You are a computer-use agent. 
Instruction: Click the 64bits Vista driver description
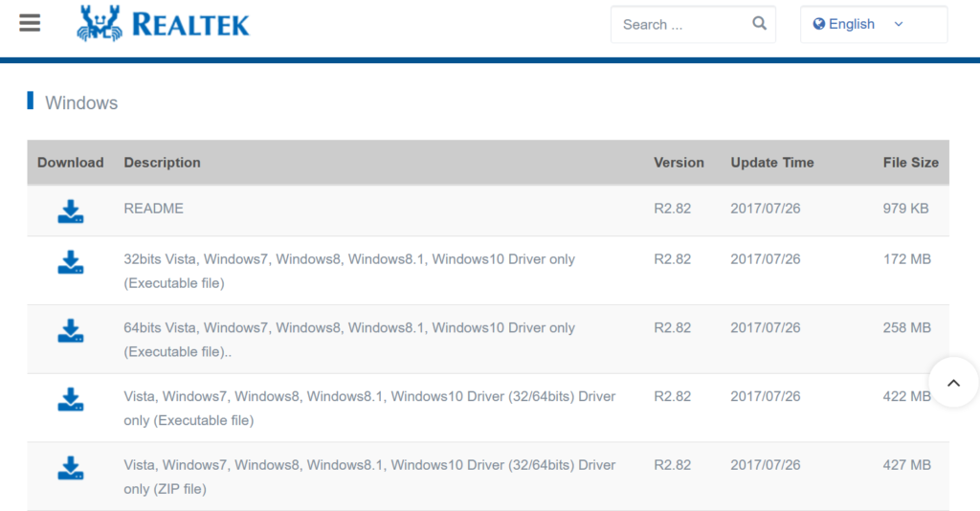pos(349,340)
